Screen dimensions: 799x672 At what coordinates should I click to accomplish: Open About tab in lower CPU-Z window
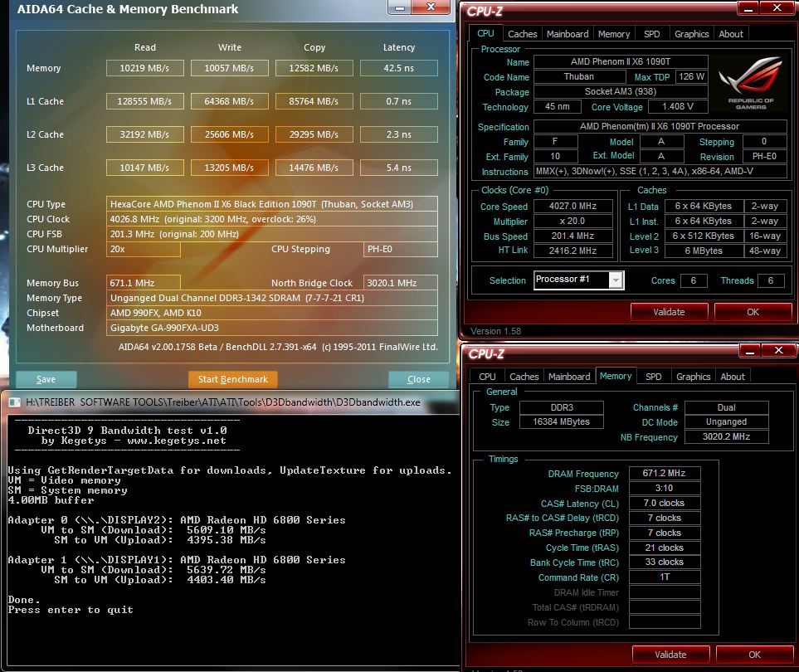pyautogui.click(x=733, y=377)
